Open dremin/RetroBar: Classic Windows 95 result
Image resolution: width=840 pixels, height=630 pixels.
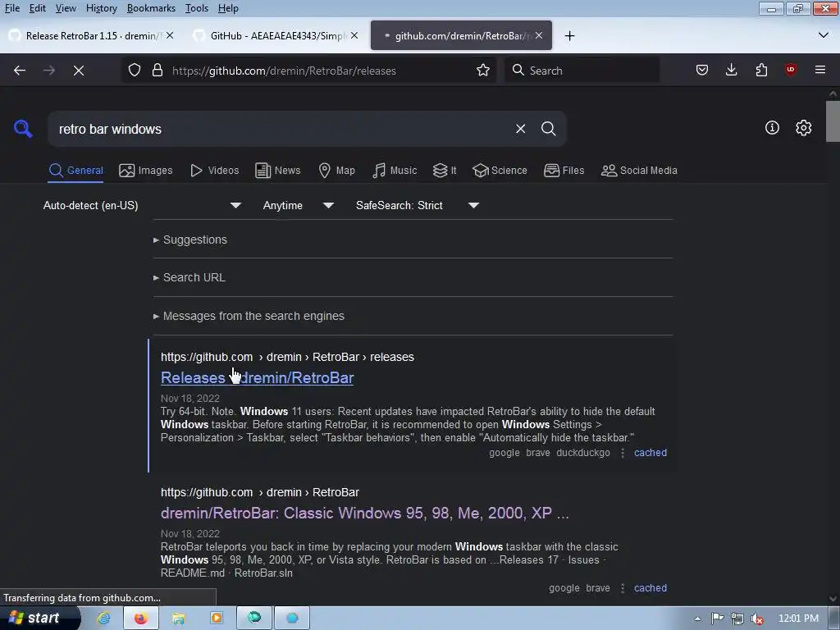[x=365, y=514]
